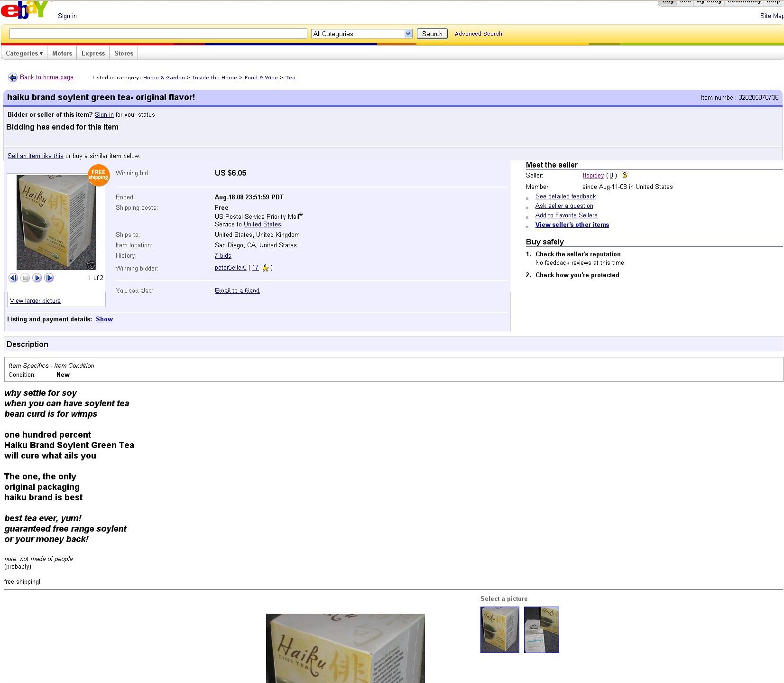Click the enlarge icon on item photo corner
784x683 pixels.
click(x=91, y=265)
